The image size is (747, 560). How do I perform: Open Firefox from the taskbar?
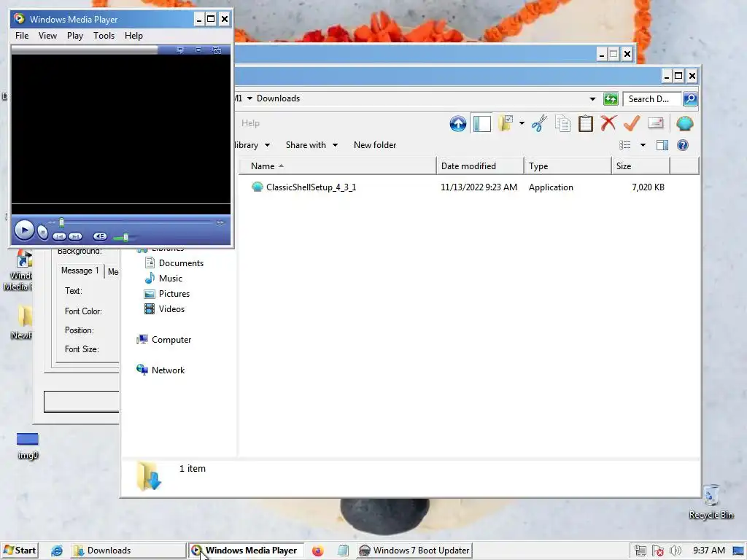click(318, 551)
